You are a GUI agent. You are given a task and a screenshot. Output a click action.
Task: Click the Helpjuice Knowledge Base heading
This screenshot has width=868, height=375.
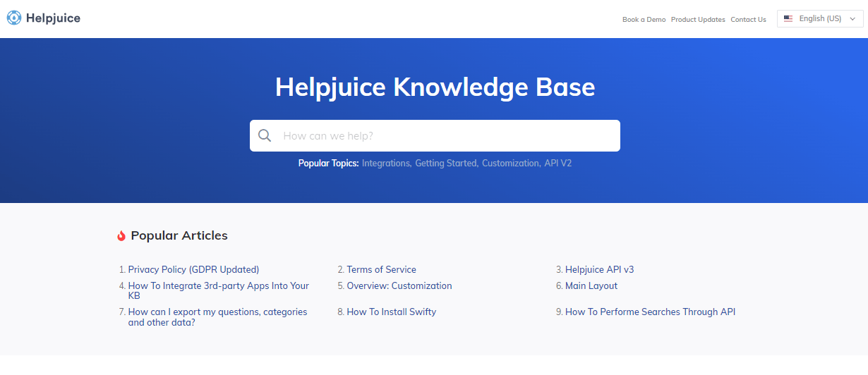[435, 87]
